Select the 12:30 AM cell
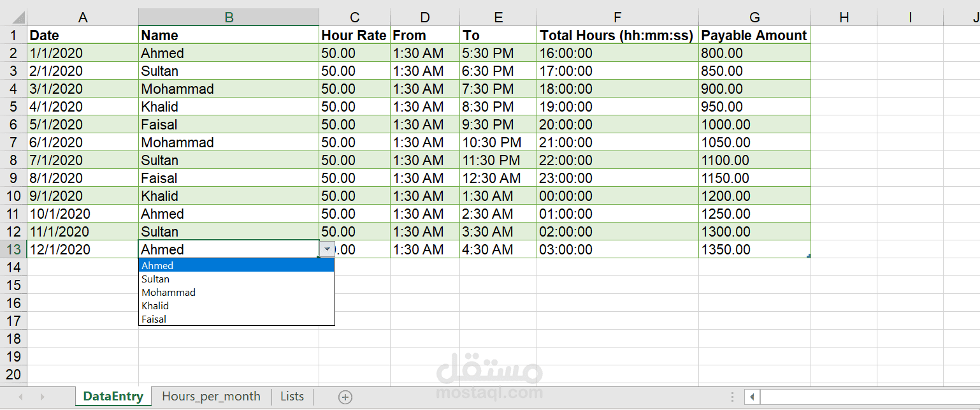Screen dimensions: 980x410 pyautogui.click(x=498, y=179)
